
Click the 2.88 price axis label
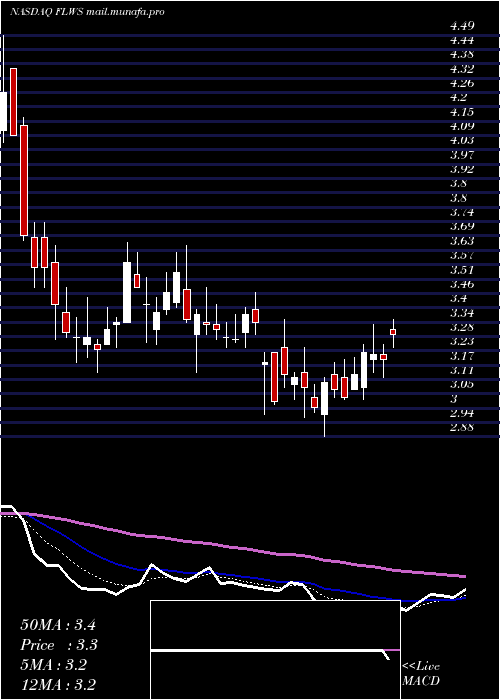pos(462,427)
